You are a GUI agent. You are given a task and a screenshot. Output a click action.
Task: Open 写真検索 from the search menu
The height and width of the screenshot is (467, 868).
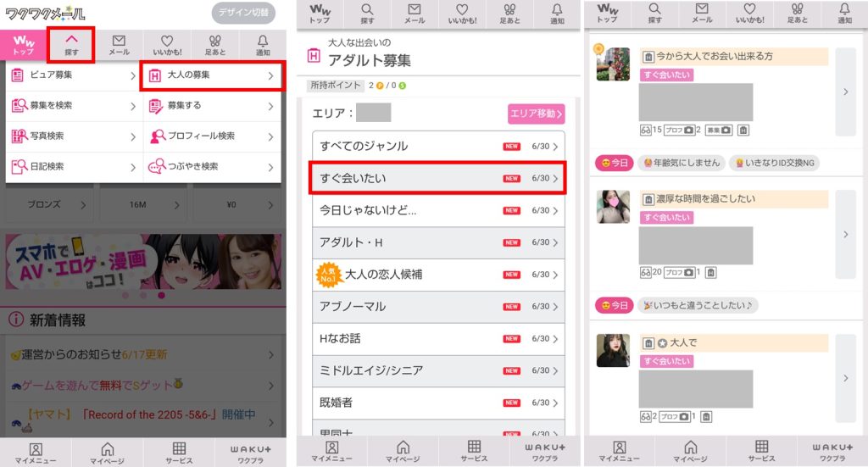click(x=75, y=136)
